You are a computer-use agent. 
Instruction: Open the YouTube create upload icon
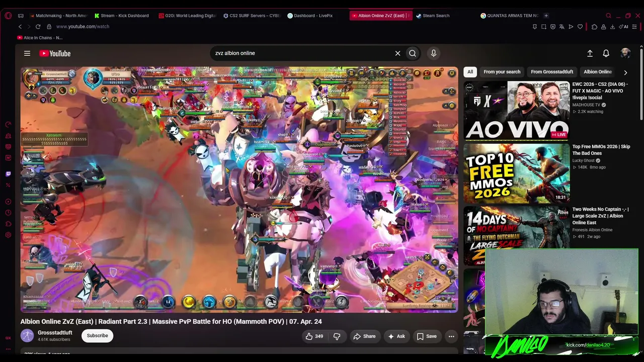pos(590,53)
